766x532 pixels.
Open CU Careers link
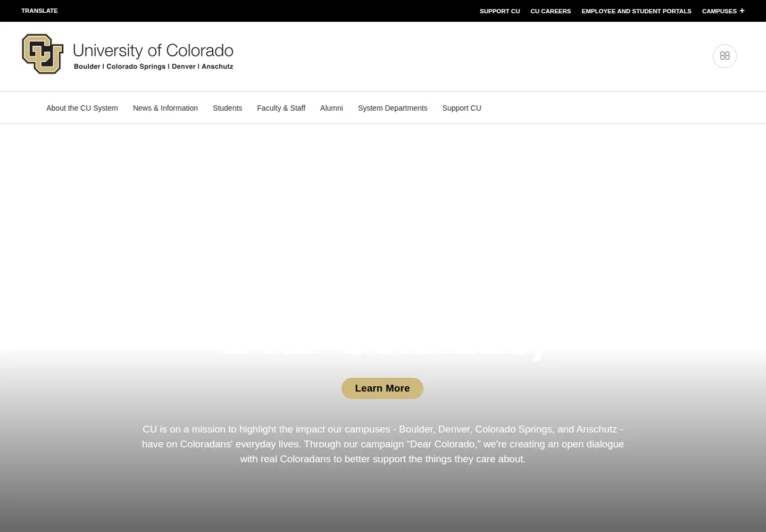(x=551, y=11)
